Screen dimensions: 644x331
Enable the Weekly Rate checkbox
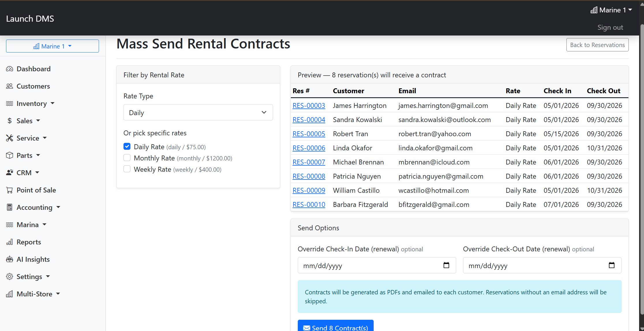pyautogui.click(x=127, y=169)
